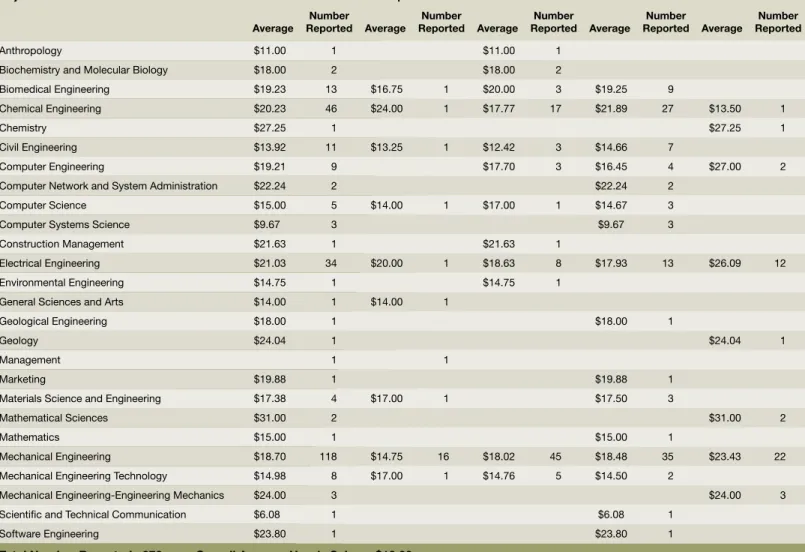The width and height of the screenshot is (805, 552).
Task: Click the Chemistry $27.25 overall average
Action: (x=270, y=128)
